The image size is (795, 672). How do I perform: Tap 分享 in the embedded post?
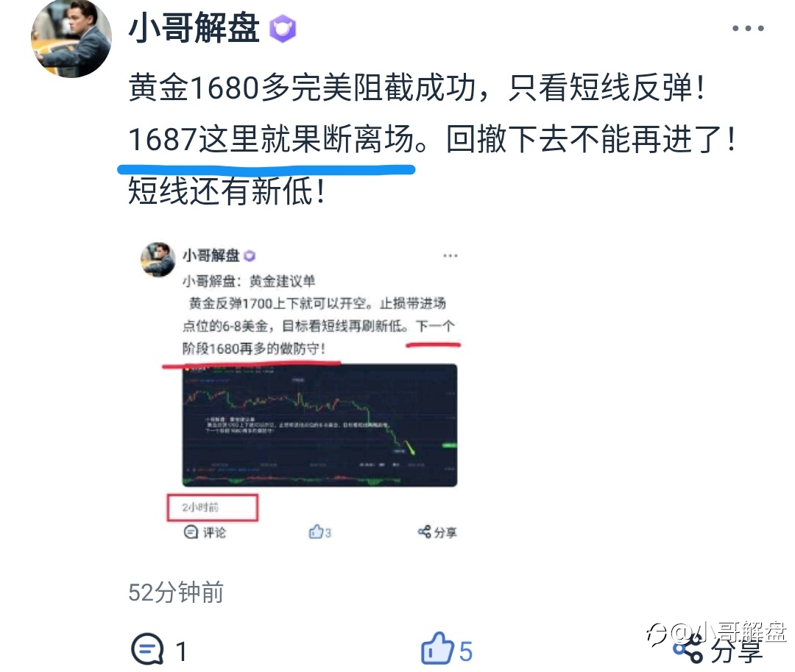click(x=437, y=532)
